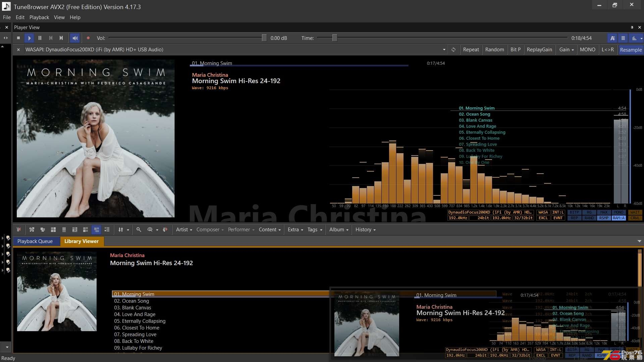Toggle ReplayGain
Image resolution: width=644 pixels, height=362 pixels.
tap(539, 50)
